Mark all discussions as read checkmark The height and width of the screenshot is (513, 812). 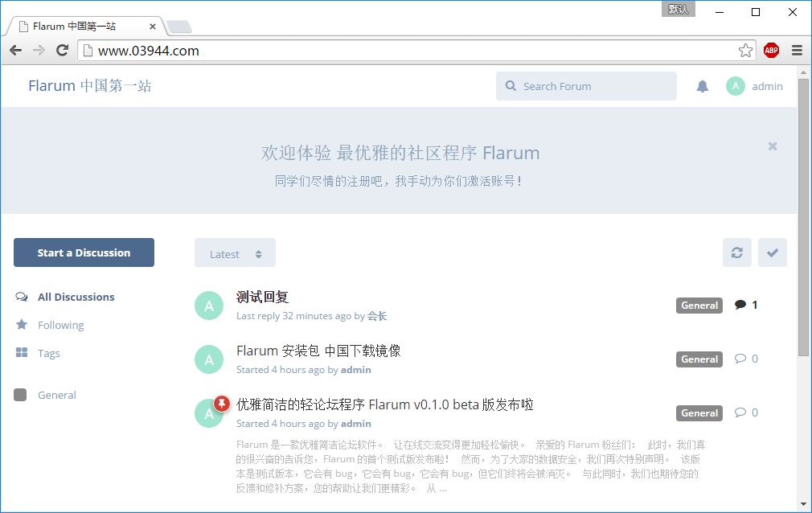click(772, 252)
